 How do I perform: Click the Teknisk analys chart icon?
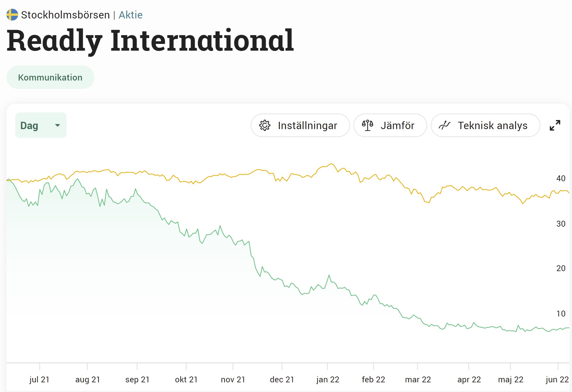444,125
